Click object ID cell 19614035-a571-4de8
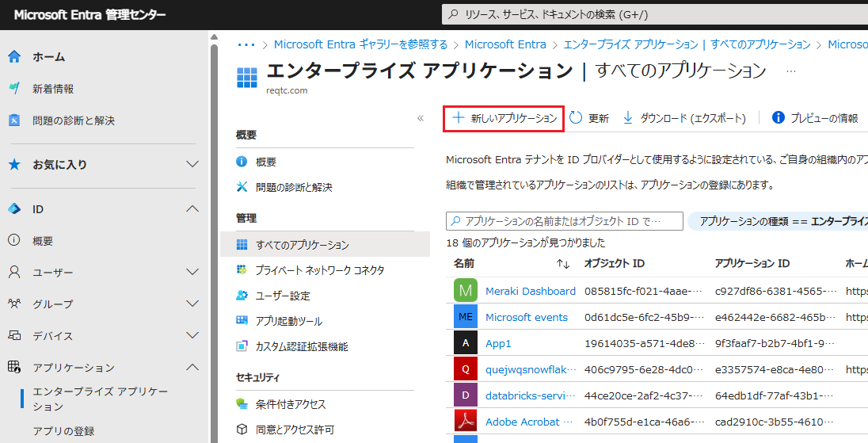Screen dimensions: 868x443 (x=643, y=343)
